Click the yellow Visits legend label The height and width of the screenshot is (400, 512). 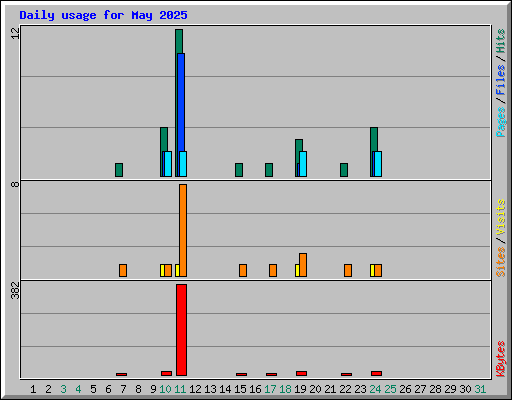pyautogui.click(x=501, y=217)
